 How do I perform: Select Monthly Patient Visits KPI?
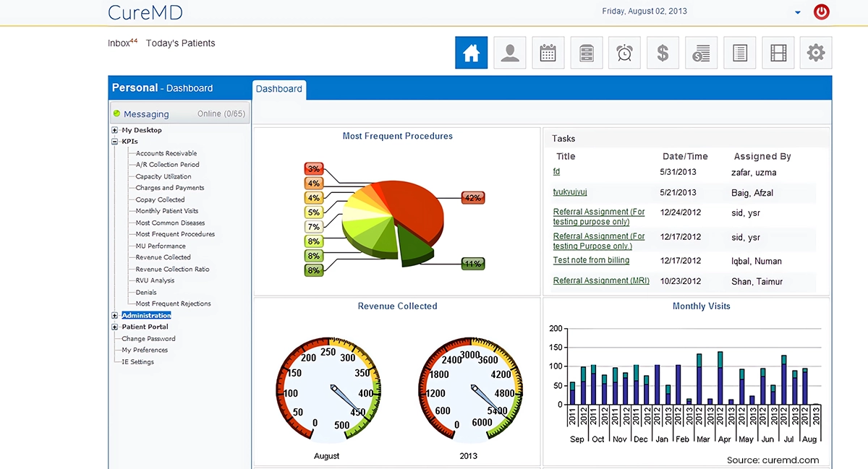point(167,211)
